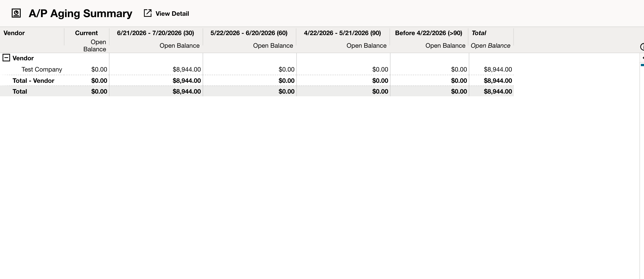
Task: Select the 4/22/2026 - 5/21/2026 (90) column header
Action: pos(342,33)
